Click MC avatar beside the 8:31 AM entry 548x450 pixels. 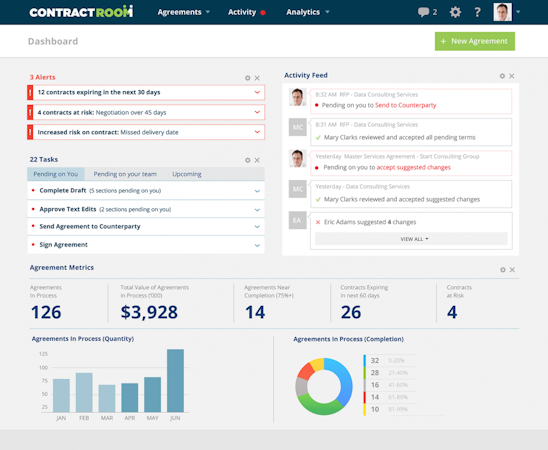point(297,127)
